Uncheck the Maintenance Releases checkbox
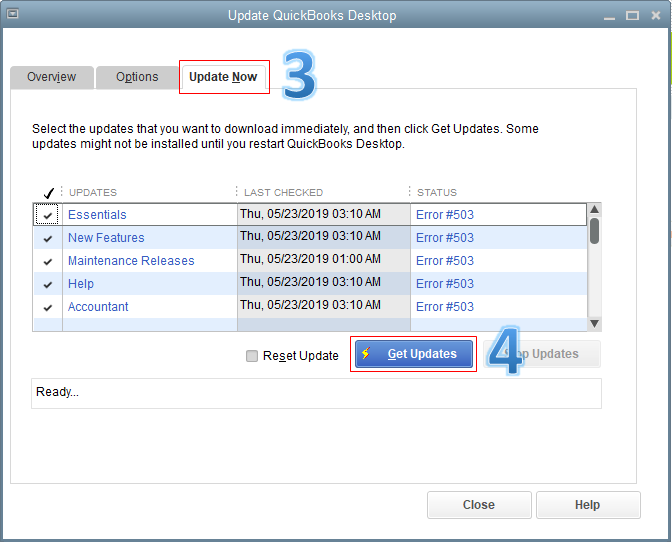 (x=48, y=261)
